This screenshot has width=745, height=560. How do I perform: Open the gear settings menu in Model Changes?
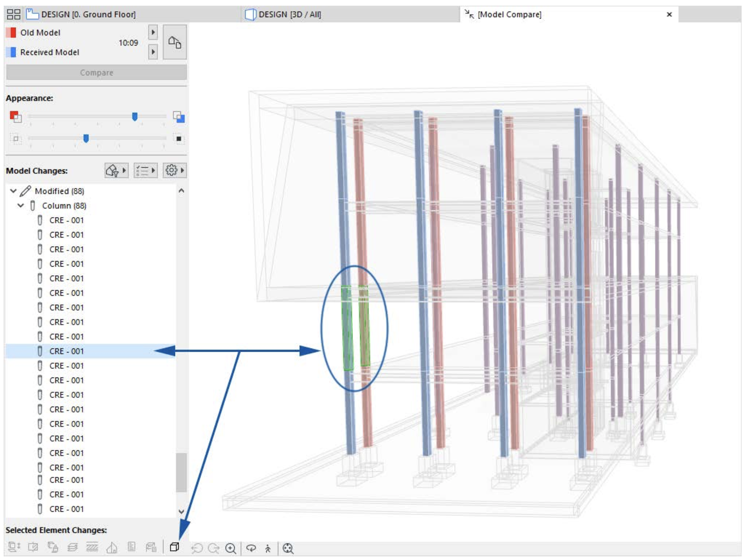coord(174,170)
